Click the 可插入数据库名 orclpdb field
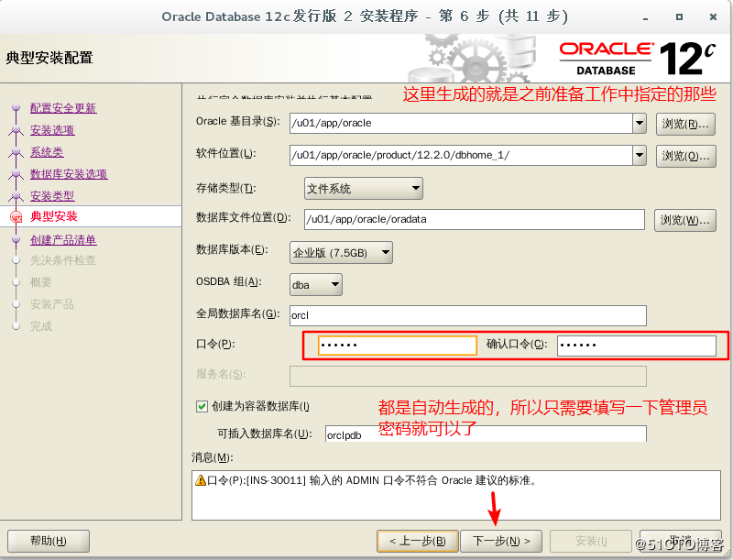Screen dimensions: 733x560 point(486,434)
